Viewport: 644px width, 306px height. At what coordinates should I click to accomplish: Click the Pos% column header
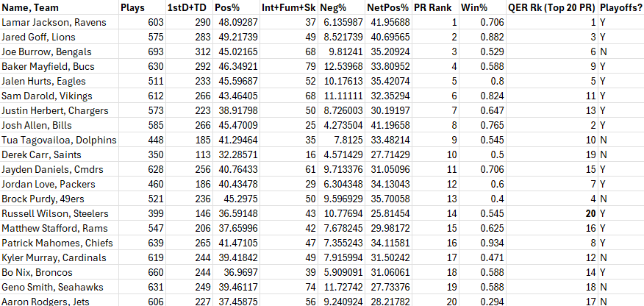(x=236, y=7)
